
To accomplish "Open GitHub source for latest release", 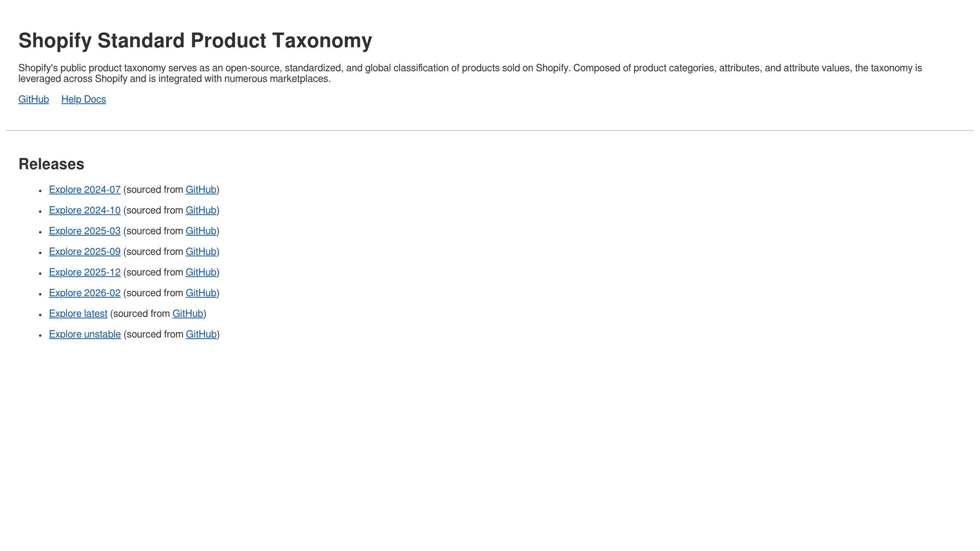I will tap(188, 313).
